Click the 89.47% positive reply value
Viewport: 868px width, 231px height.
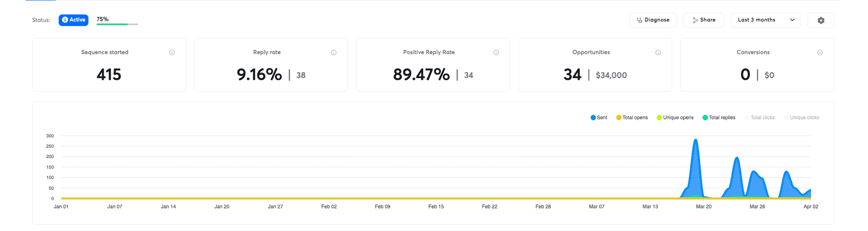point(421,74)
